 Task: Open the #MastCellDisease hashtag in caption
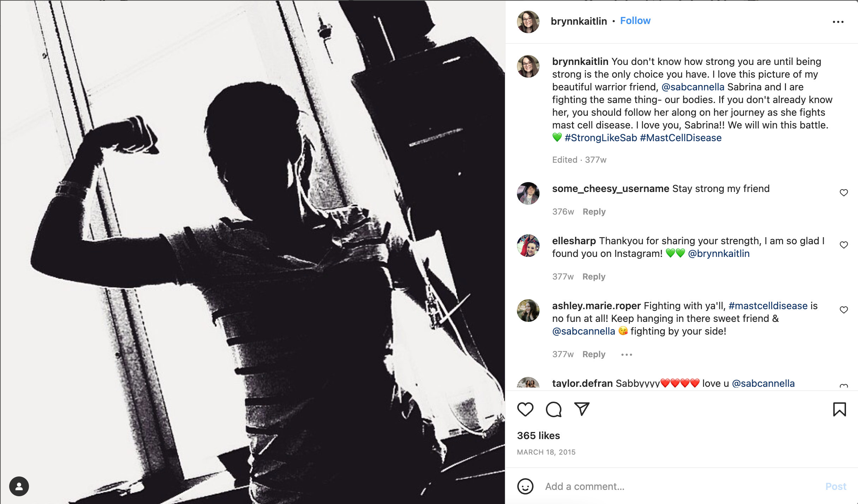tap(680, 138)
